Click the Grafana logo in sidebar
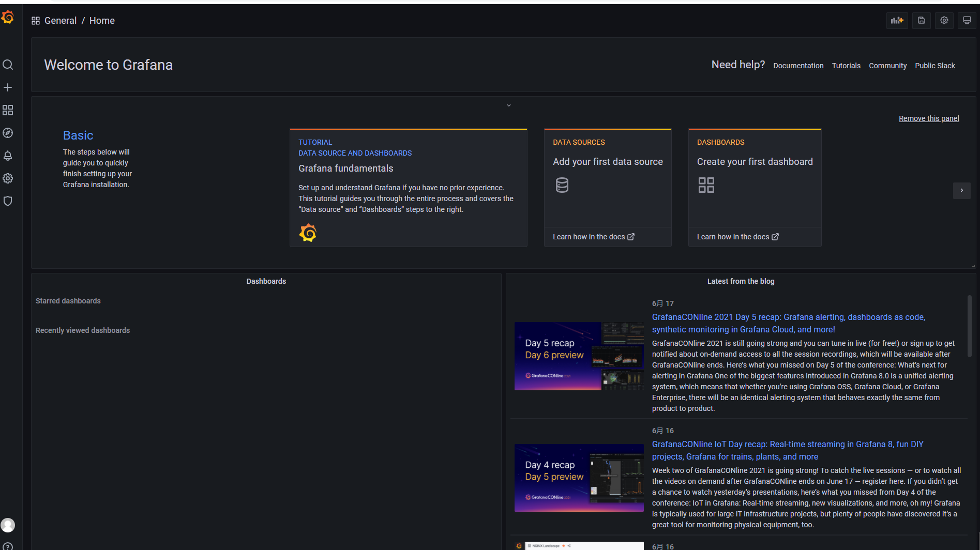The height and width of the screenshot is (550, 980). (7, 18)
